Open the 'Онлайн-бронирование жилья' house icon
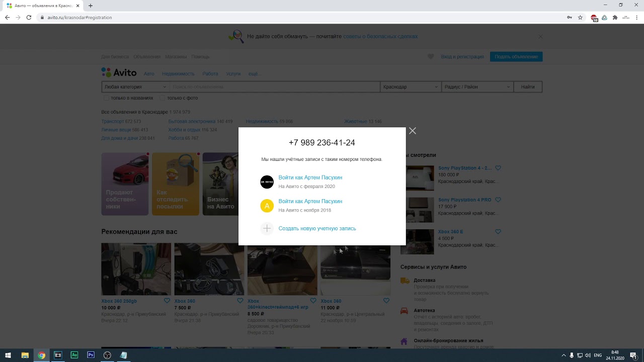644x362 pixels. coord(405,341)
